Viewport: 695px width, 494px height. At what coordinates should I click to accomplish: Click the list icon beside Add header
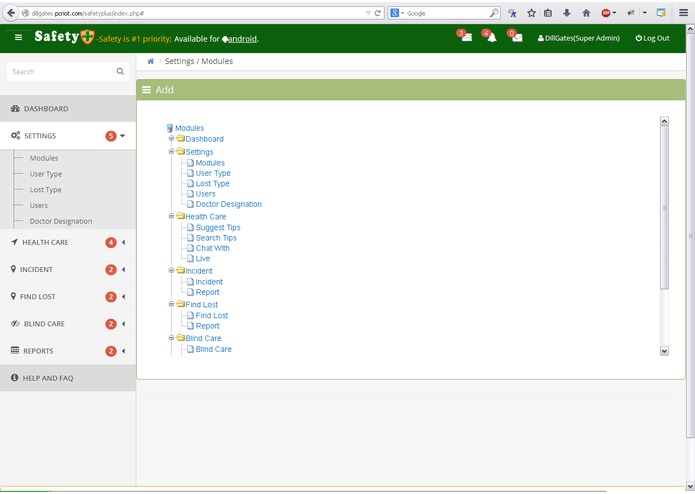point(146,90)
